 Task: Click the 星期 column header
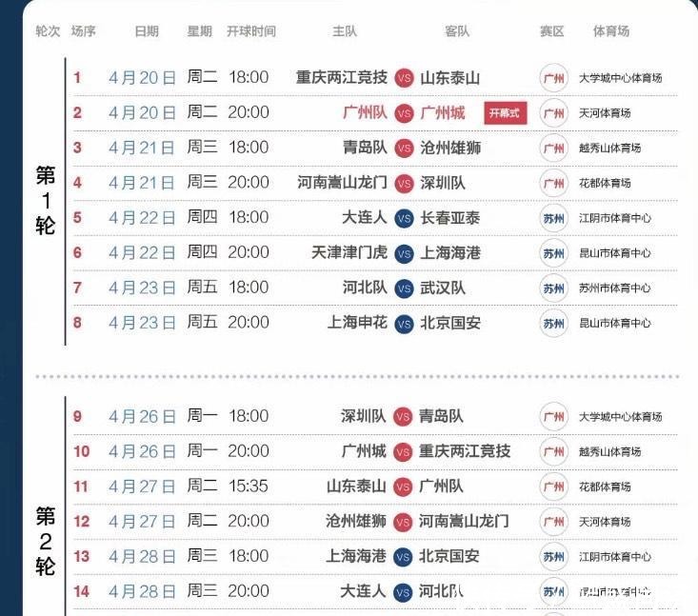pyautogui.click(x=199, y=31)
